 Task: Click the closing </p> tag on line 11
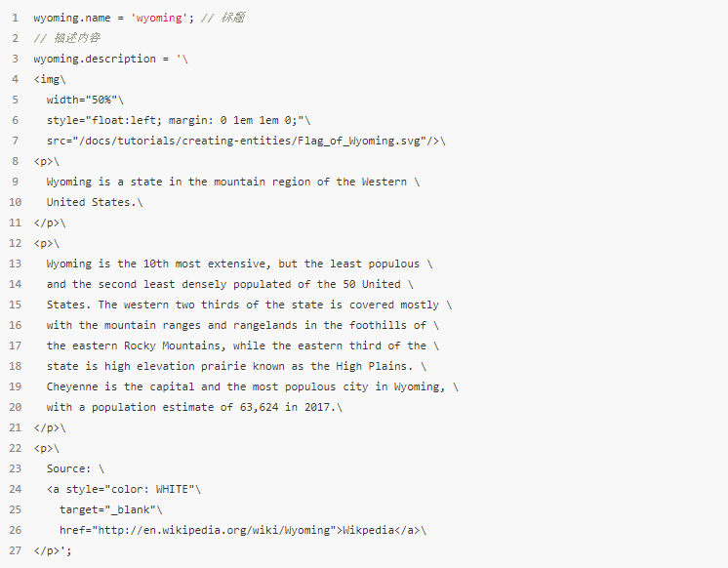point(47,223)
